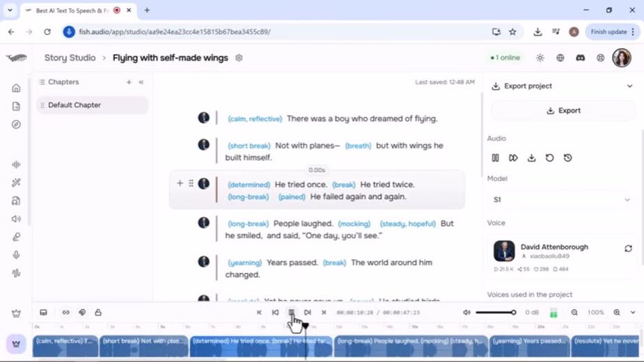The height and width of the screenshot is (362, 644).
Task: Click the Export button
Action: point(563,111)
